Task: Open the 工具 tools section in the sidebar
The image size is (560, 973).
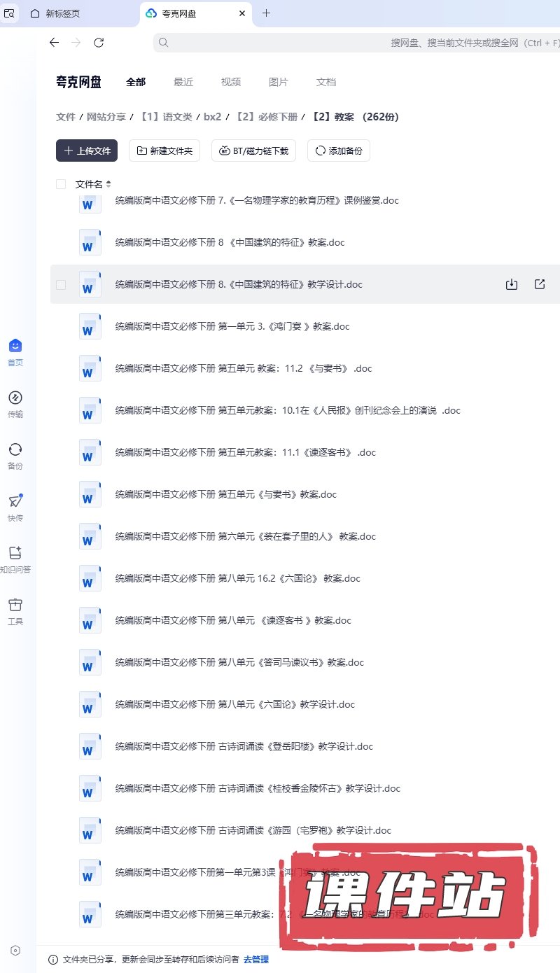Action: pos(15,611)
